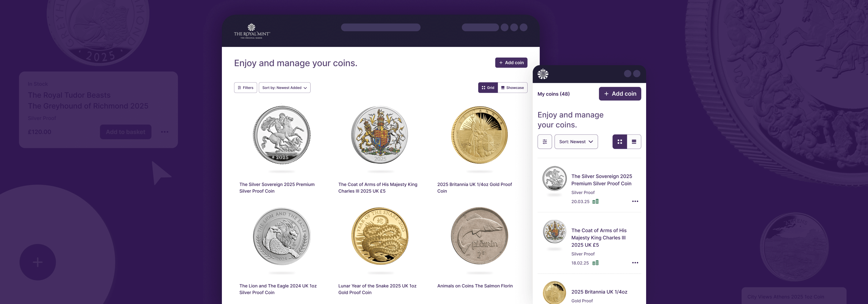Switch desktop view to Showcase
The image size is (868, 304).
coord(512,88)
